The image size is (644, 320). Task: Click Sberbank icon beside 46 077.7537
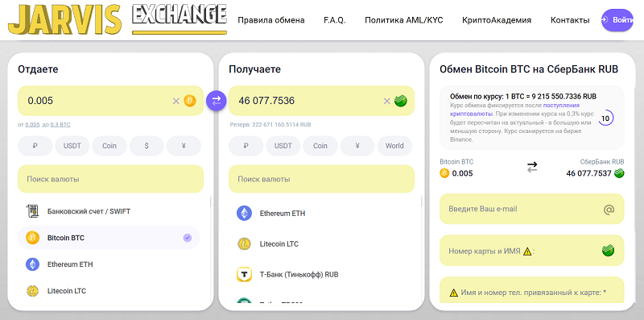[x=619, y=173]
